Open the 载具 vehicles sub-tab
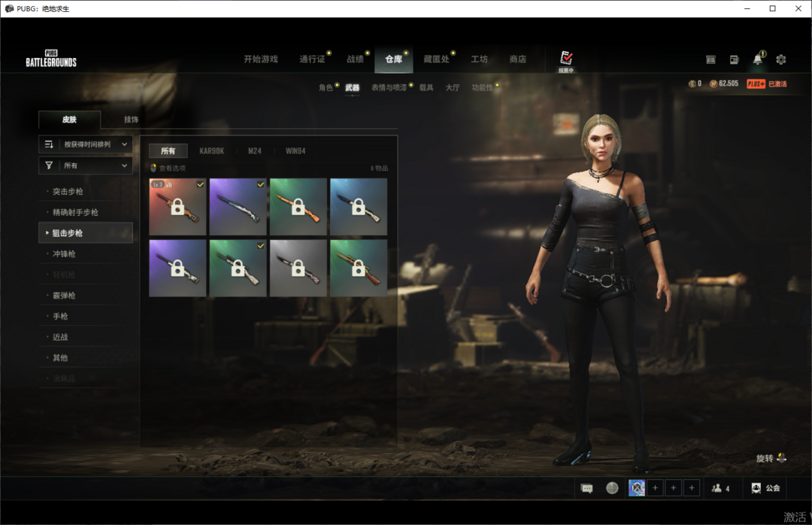Viewport: 812px width, 525px height. (x=426, y=87)
